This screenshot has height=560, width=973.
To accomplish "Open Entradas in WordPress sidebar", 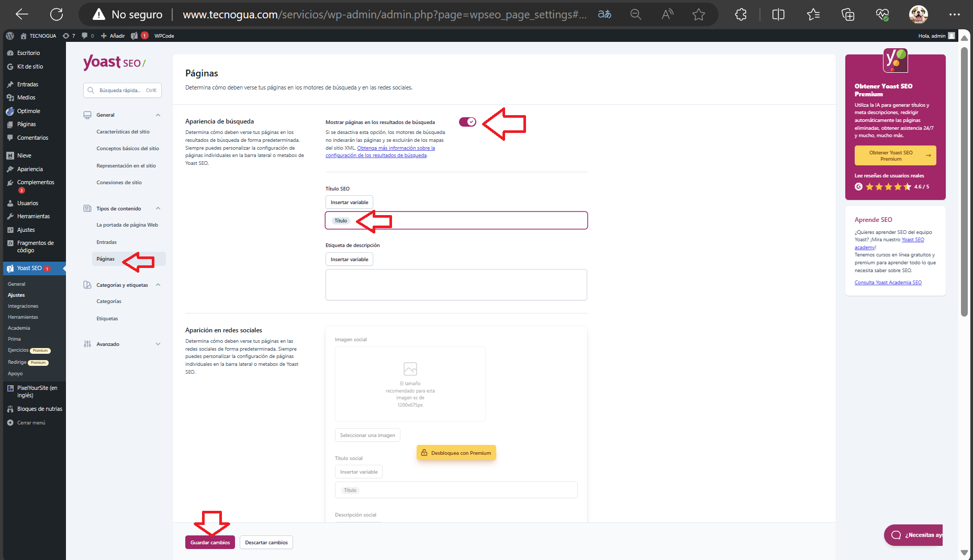I will [27, 84].
